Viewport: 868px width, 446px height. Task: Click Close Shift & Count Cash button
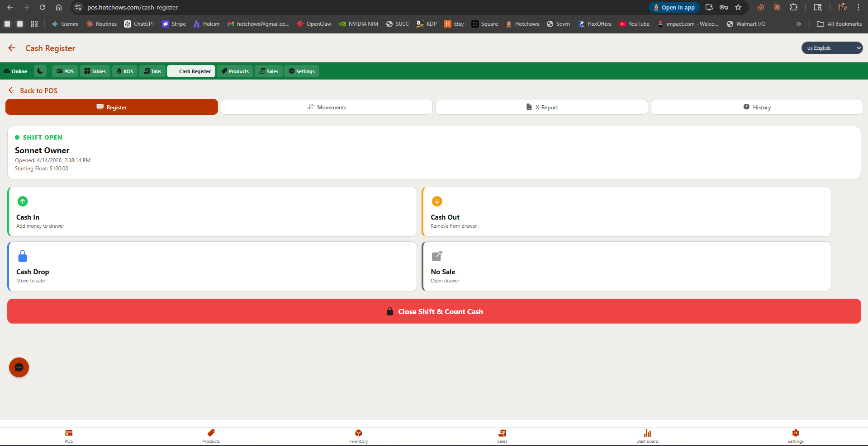click(434, 311)
